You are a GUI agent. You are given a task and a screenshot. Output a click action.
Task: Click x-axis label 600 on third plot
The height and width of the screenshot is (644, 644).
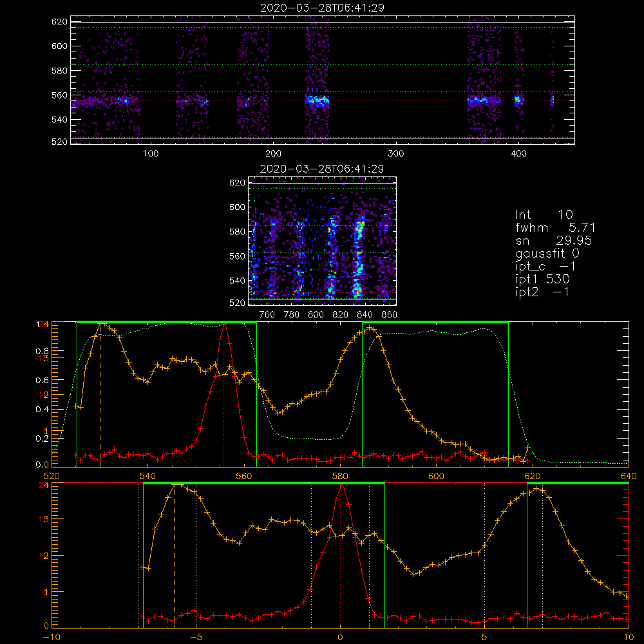(x=436, y=476)
